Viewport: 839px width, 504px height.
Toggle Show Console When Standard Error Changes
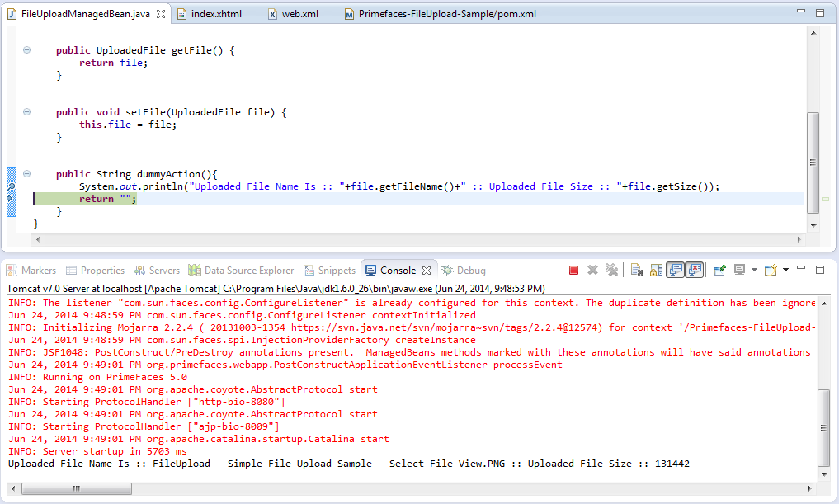pos(695,270)
